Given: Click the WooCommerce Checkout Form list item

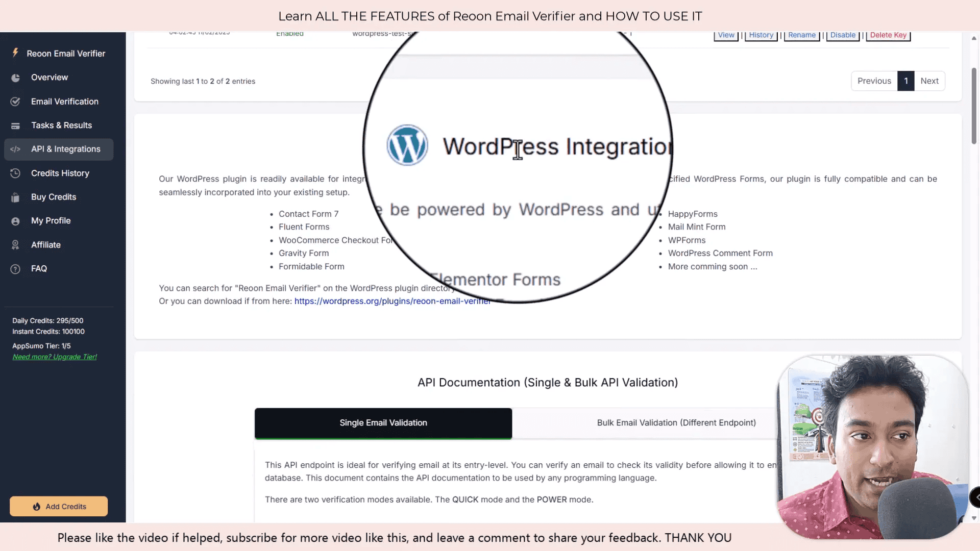Looking at the screenshot, I should pos(336,240).
